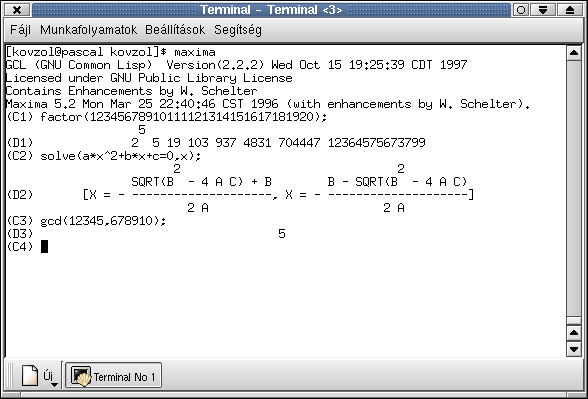Open the Munkafolyamatok menu

[88, 30]
